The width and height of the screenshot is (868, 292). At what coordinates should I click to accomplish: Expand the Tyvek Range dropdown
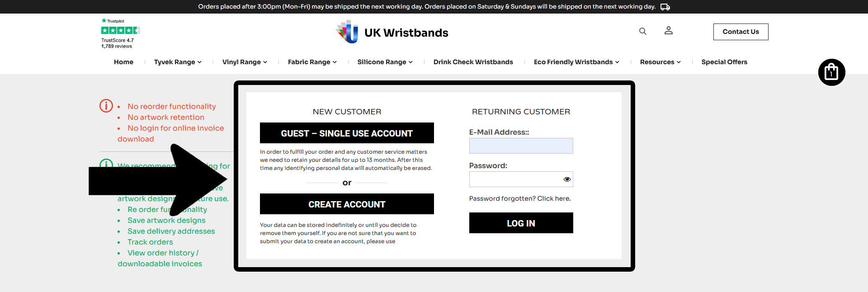click(x=178, y=62)
